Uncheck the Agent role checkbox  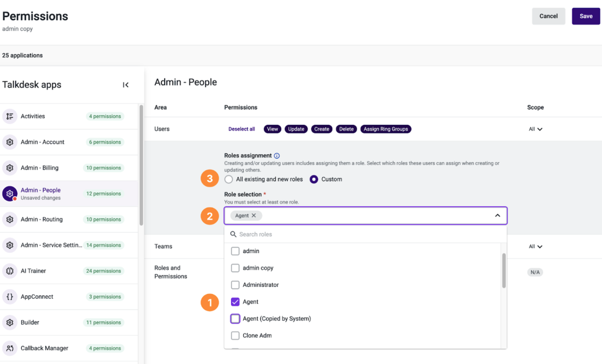tap(235, 302)
